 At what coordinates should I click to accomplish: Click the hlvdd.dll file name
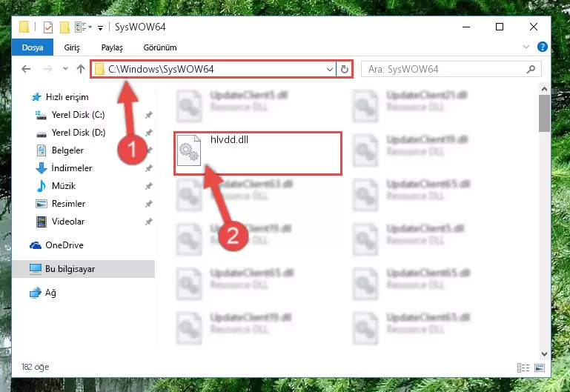229,139
